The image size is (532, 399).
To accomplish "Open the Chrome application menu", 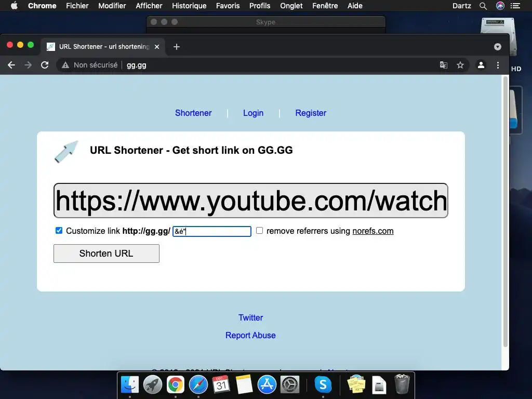I will (x=42, y=6).
